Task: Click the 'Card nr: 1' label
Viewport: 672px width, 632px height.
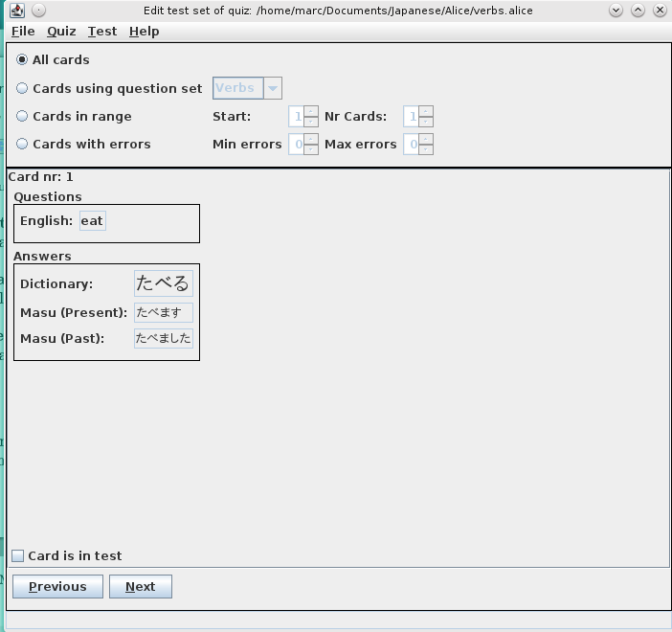Action: pyautogui.click(x=41, y=176)
